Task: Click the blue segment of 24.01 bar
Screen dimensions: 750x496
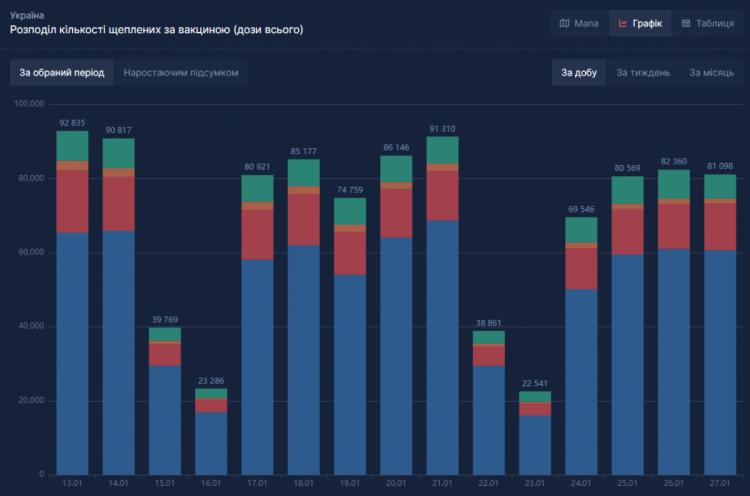Action: (x=581, y=380)
